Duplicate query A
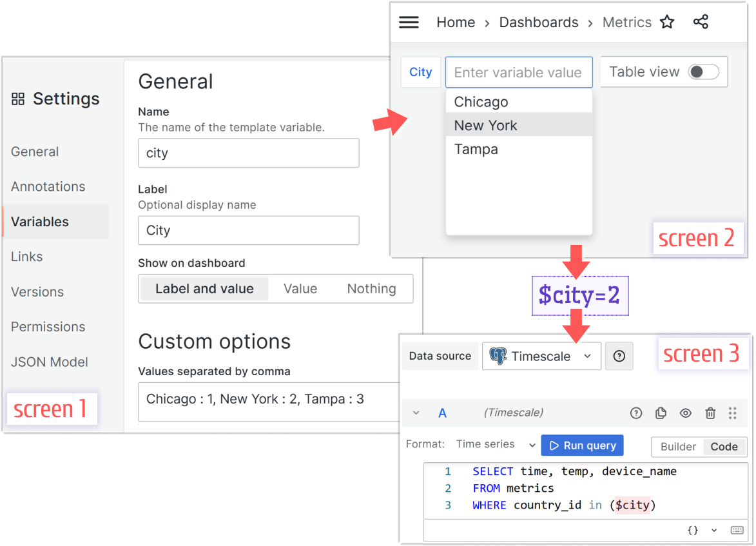Image resolution: width=756 pixels, height=546 pixels. tap(661, 413)
